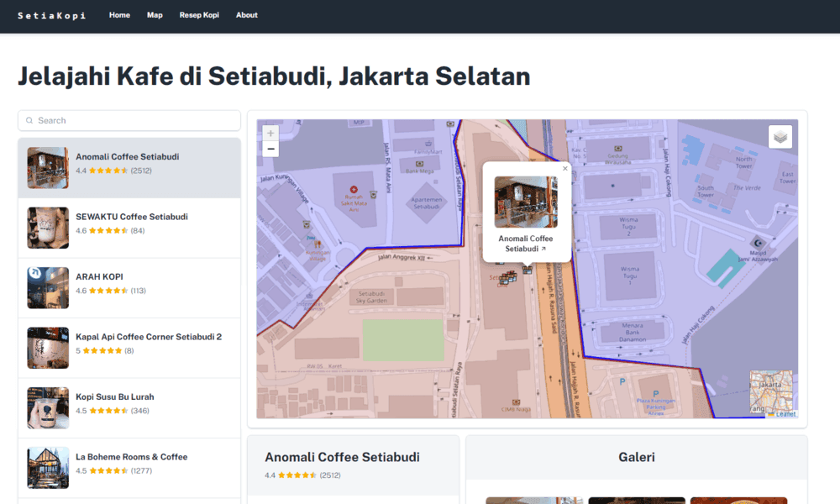Click the Masjid Jami' Azzawiyah mosque icon
This screenshot has height=504, width=840.
[758, 243]
